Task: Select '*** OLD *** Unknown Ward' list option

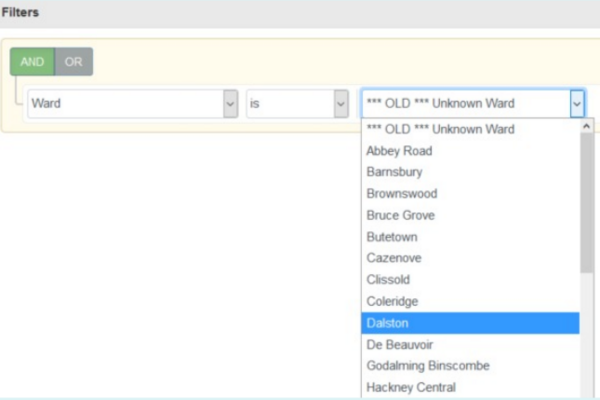Action: click(441, 129)
